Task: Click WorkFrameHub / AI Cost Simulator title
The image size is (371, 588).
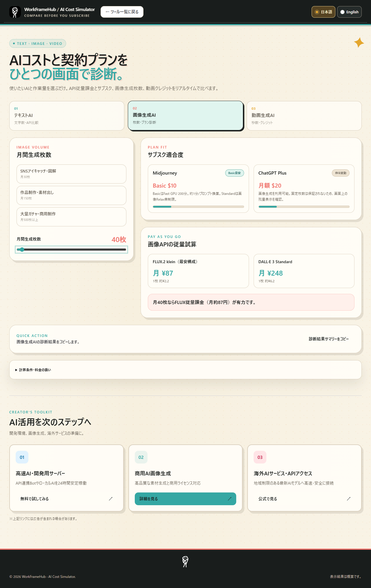Action: 59,10
